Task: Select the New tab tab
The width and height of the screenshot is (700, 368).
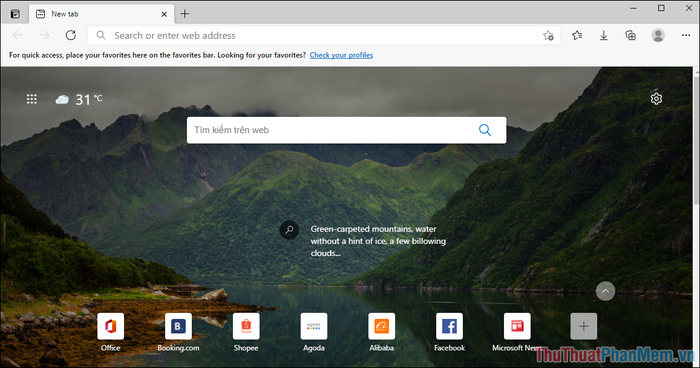Action: (x=102, y=14)
